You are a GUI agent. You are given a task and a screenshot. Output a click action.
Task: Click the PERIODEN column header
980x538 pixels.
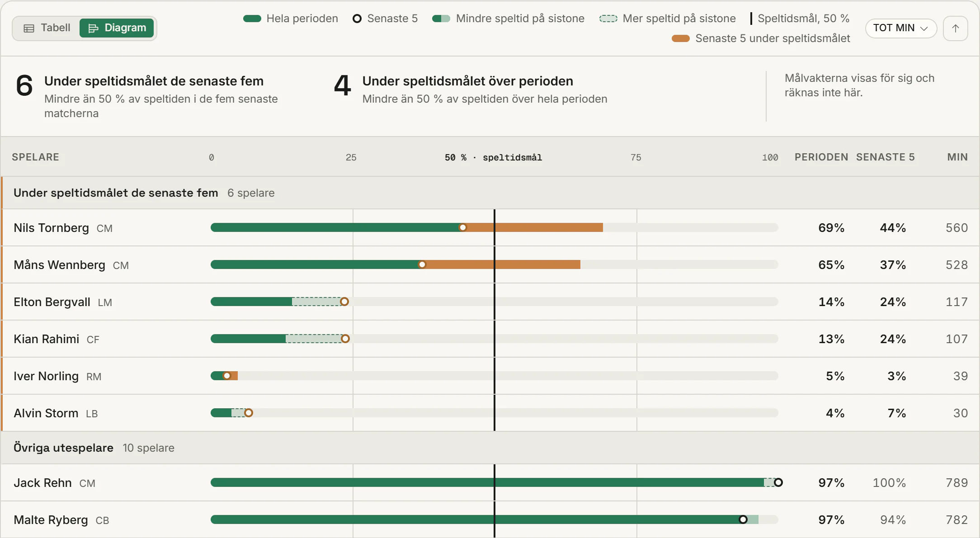click(x=821, y=157)
